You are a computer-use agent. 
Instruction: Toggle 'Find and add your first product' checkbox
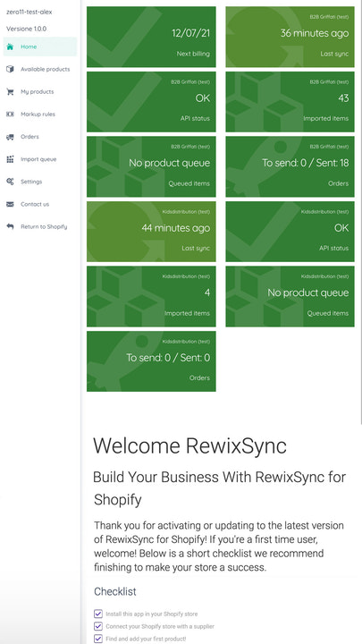(98, 639)
